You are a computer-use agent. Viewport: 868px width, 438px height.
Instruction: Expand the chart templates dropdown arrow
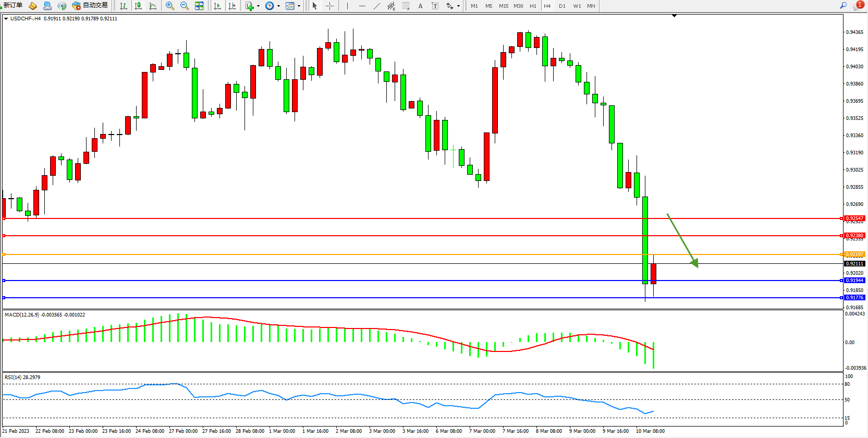pyautogui.click(x=299, y=6)
